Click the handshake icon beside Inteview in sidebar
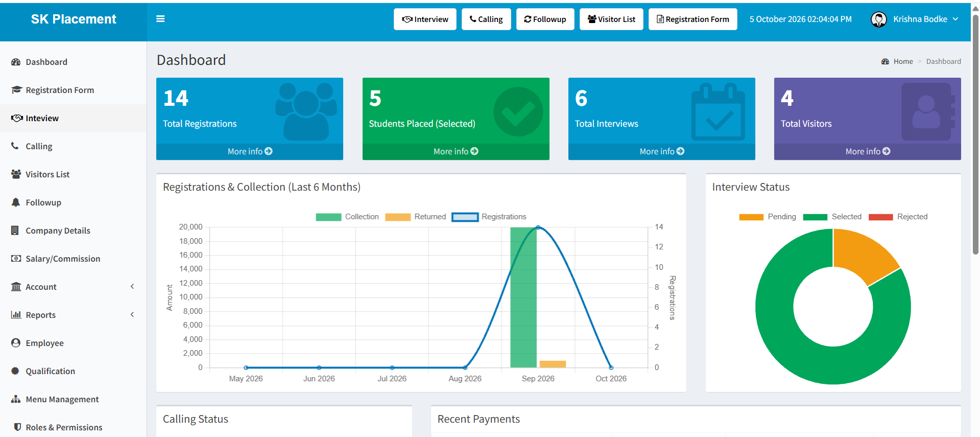Viewport: 980px width, 437px height. coord(17,118)
